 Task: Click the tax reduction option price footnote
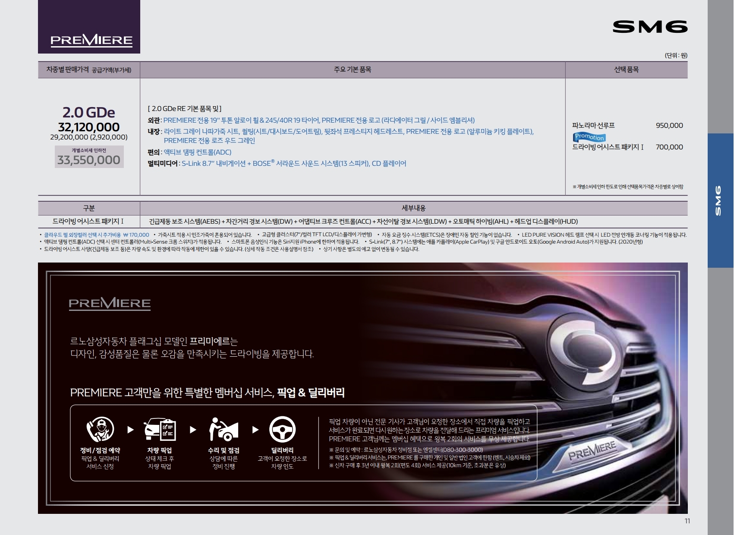pyautogui.click(x=627, y=187)
